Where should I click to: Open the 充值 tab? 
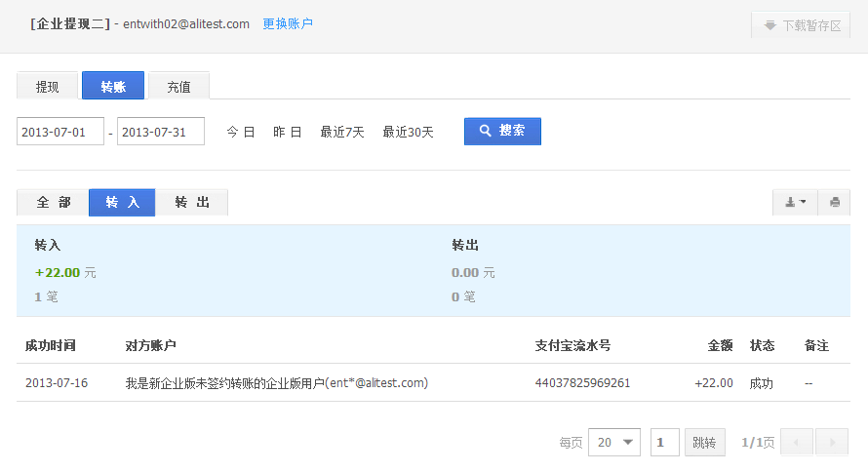(178, 86)
